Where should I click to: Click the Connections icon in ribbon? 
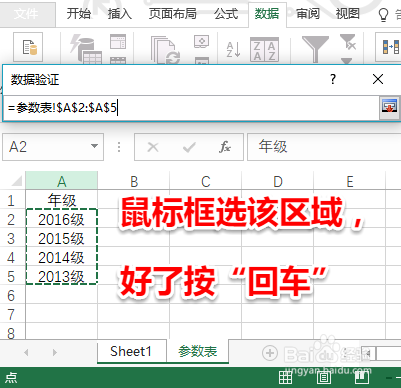[202, 42]
